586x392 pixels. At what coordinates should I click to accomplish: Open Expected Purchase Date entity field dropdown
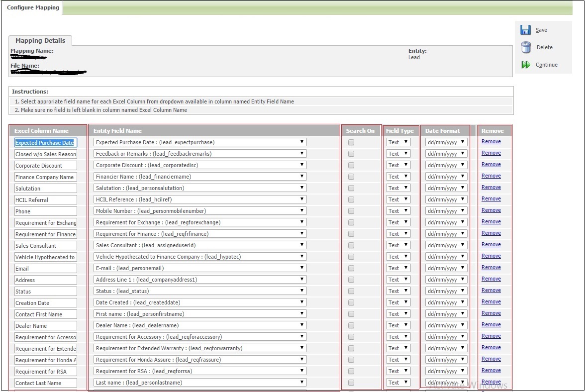200,142
